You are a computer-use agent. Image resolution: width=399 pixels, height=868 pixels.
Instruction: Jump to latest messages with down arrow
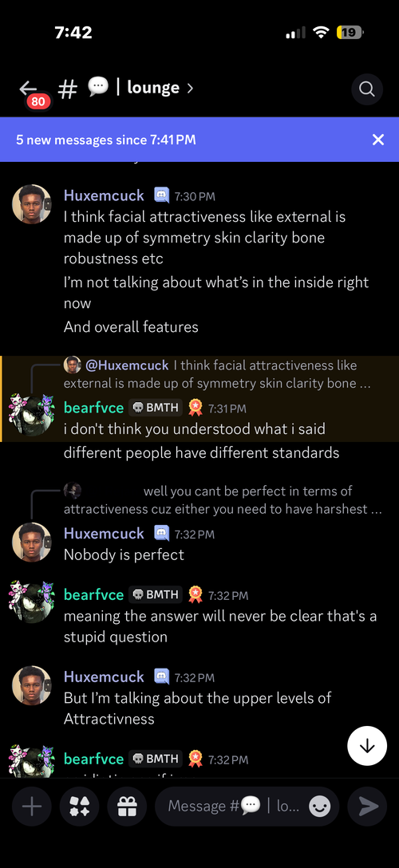(367, 746)
